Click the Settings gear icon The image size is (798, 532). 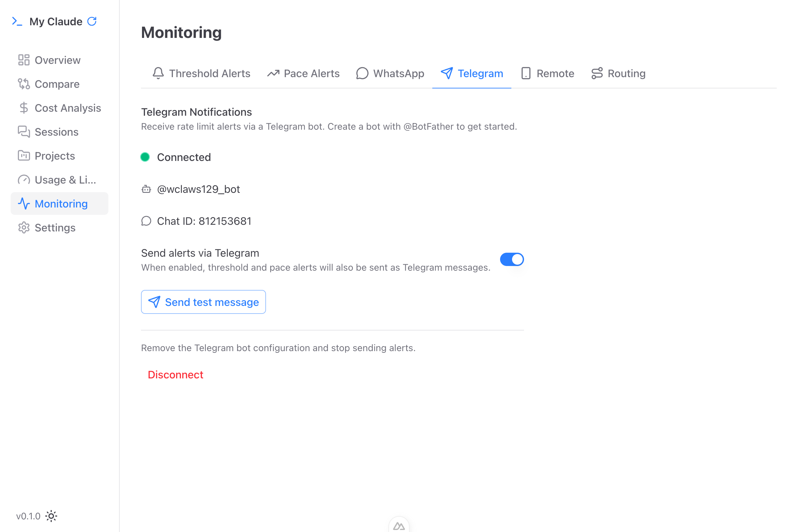point(24,227)
